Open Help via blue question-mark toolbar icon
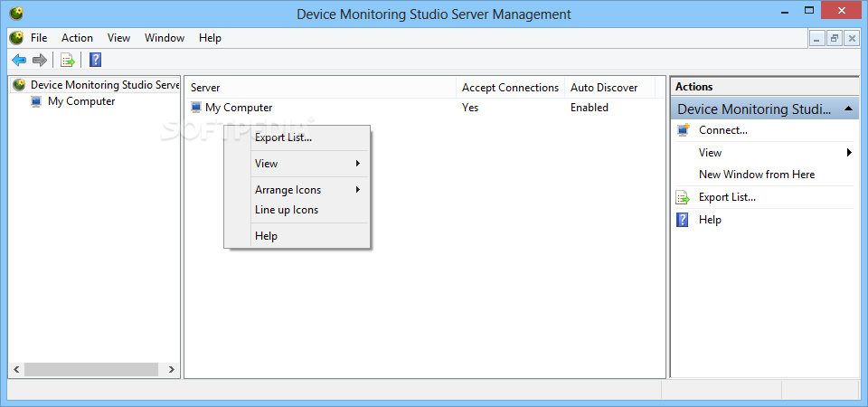The height and width of the screenshot is (407, 868). point(95,60)
